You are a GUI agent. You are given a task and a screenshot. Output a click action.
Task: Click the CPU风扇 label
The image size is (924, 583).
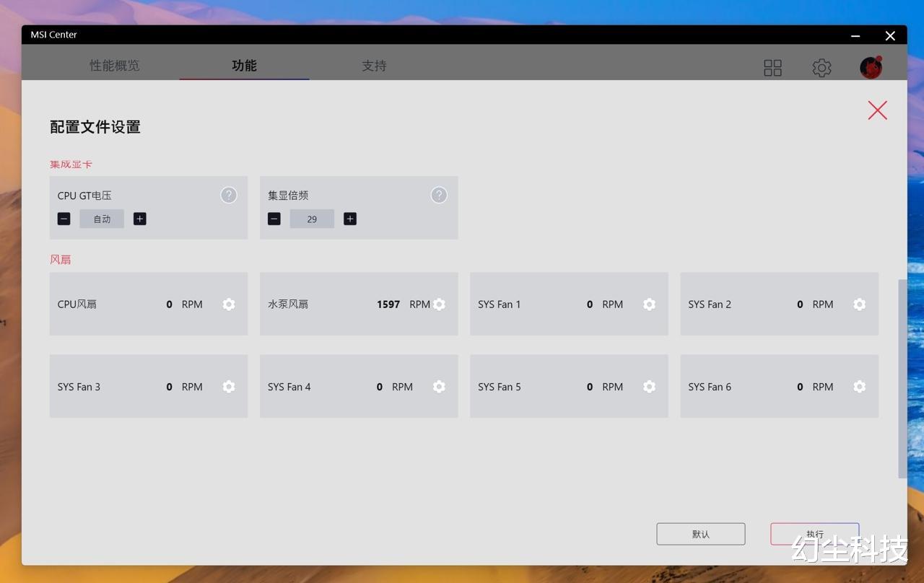coord(77,304)
